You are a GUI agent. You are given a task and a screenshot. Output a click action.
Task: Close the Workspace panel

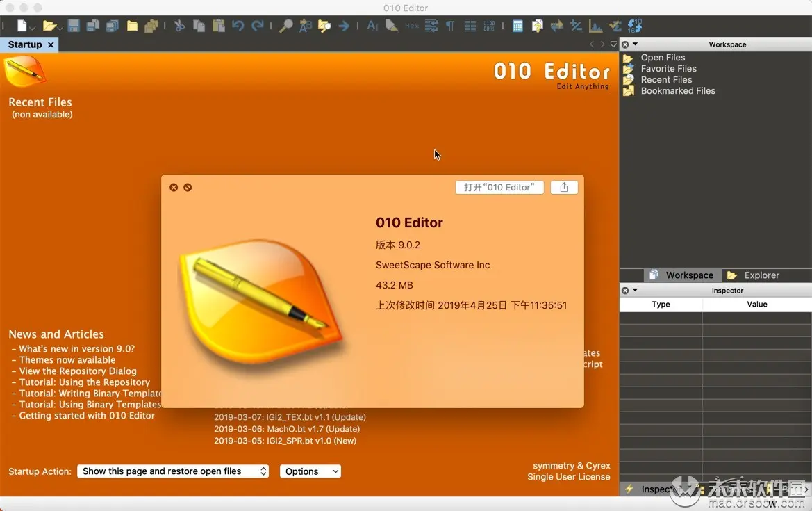[625, 44]
